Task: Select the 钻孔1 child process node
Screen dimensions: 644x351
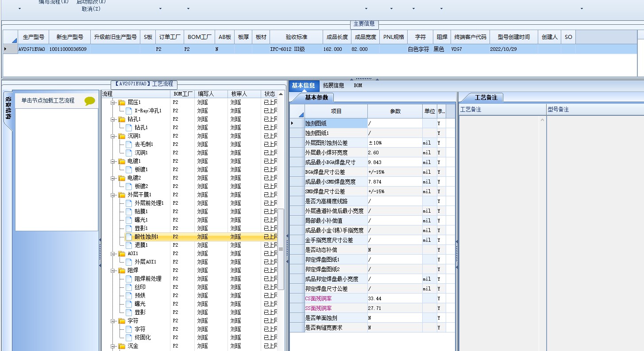Action: pos(141,127)
